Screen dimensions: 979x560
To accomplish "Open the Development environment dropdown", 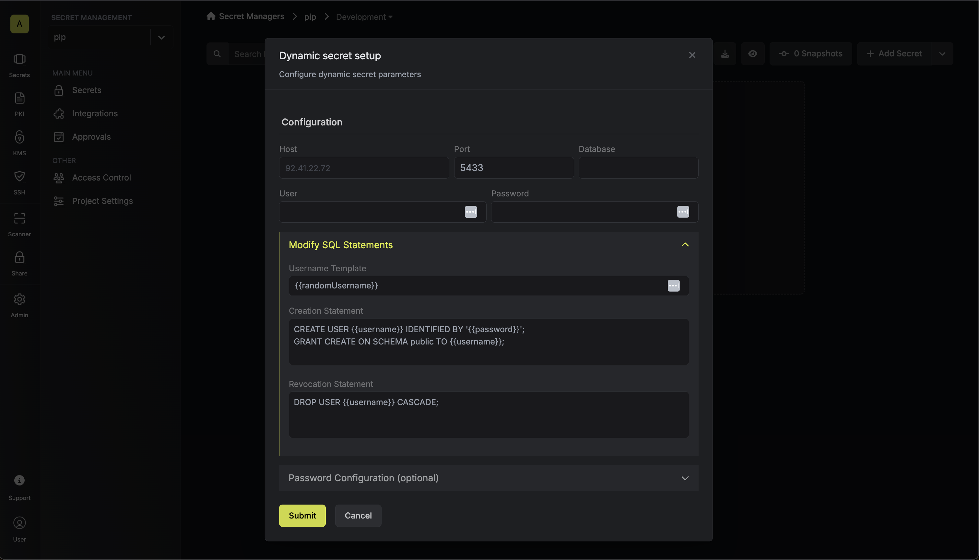I will click(x=364, y=17).
